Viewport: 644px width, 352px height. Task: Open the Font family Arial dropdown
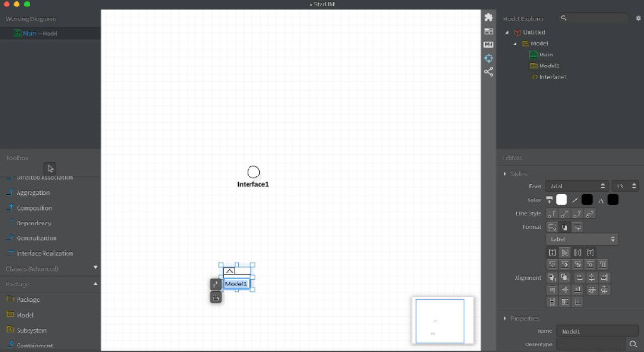point(577,186)
